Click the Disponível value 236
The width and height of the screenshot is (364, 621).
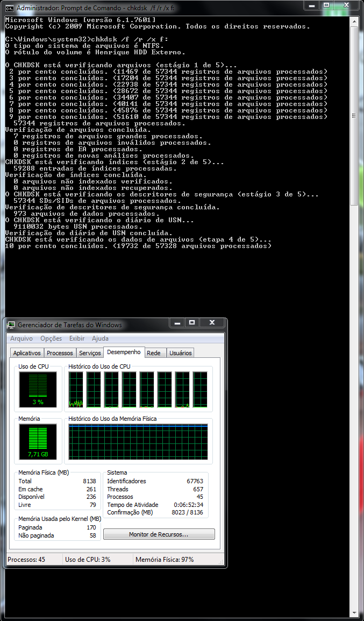(x=91, y=497)
